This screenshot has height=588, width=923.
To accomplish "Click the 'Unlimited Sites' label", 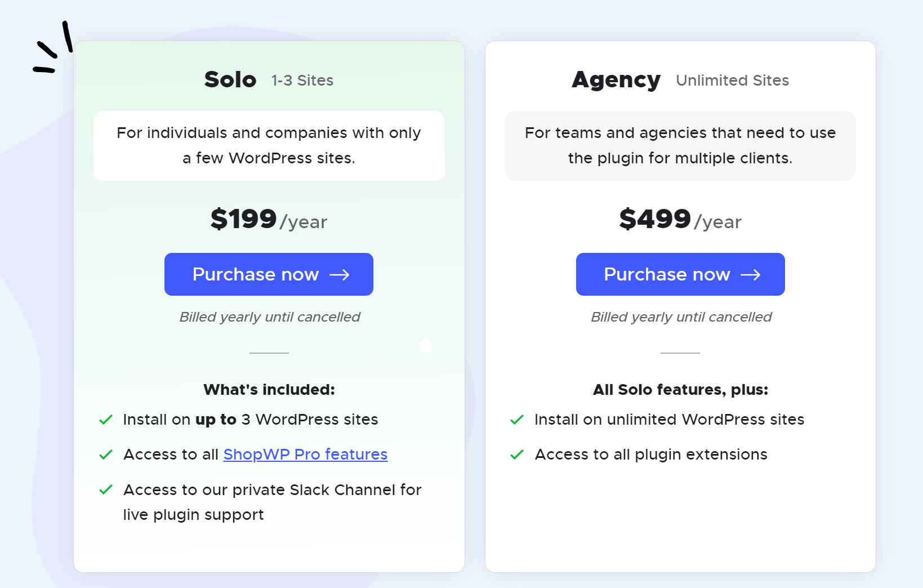I will [732, 81].
